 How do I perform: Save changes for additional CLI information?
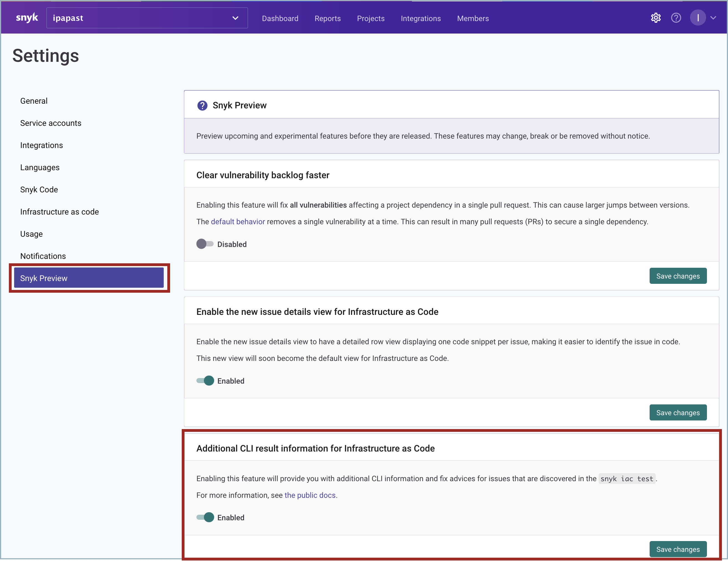[x=678, y=549]
